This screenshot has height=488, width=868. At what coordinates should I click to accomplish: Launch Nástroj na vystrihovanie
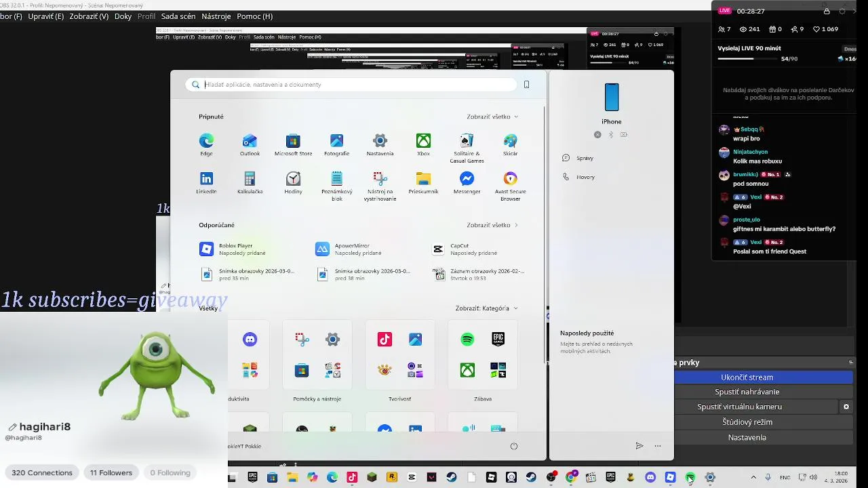coord(380,186)
